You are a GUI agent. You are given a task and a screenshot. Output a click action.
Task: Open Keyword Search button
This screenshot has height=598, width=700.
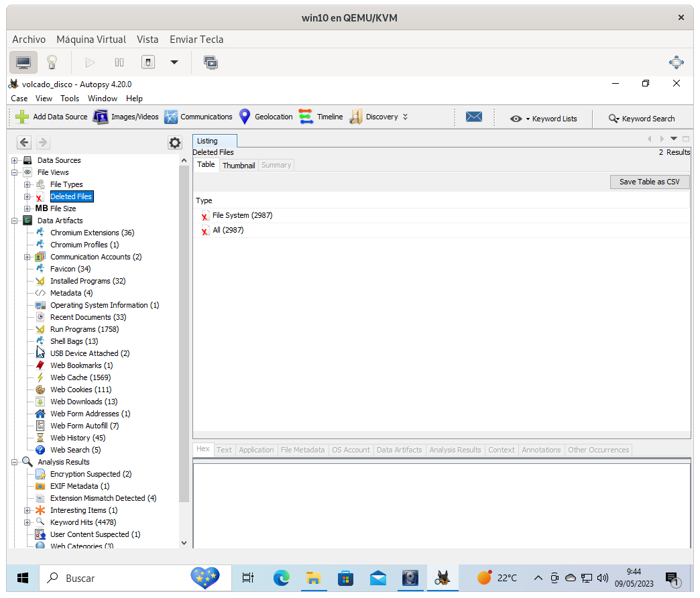(641, 119)
